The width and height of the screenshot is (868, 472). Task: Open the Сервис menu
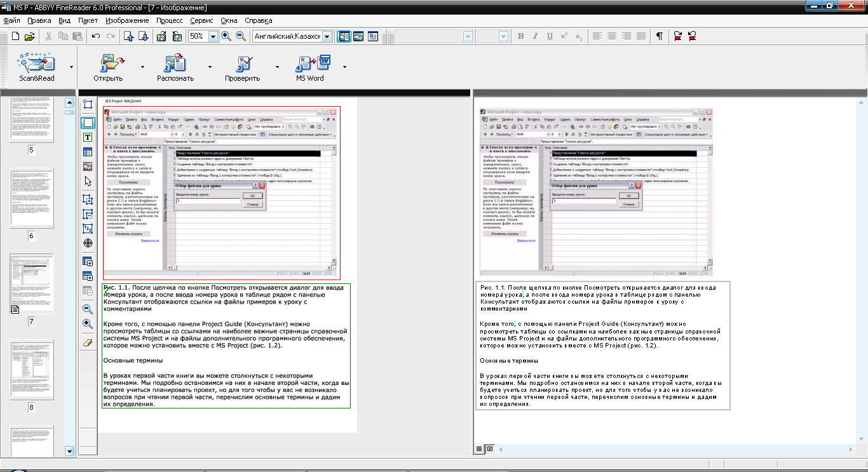pos(201,20)
